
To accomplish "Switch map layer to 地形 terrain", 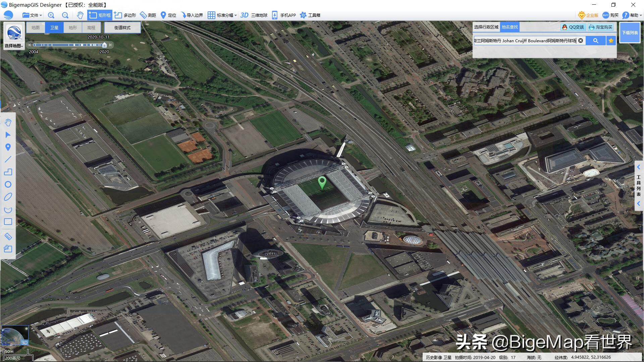I will (x=72, y=27).
